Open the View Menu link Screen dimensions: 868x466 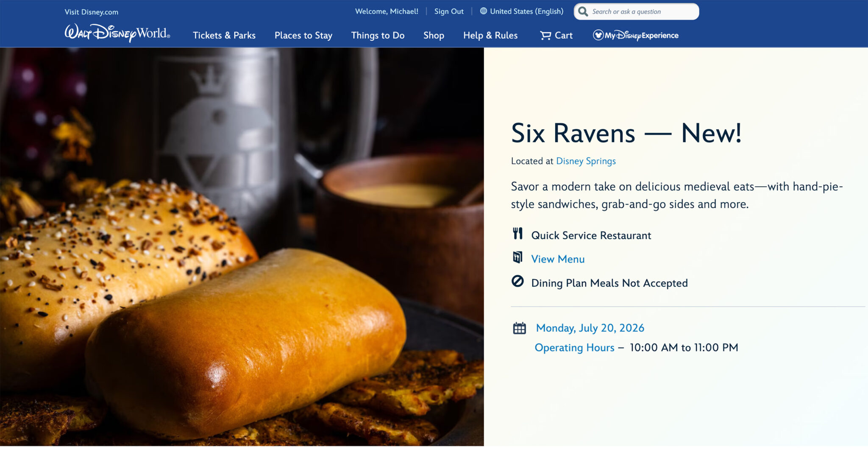coord(558,259)
